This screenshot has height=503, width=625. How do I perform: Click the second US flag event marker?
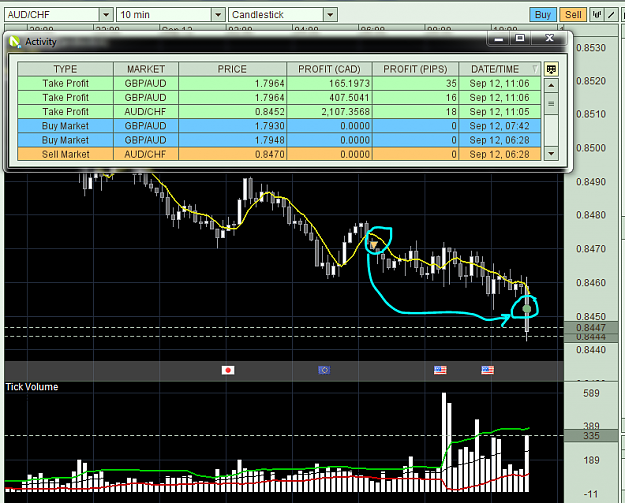[x=487, y=370]
